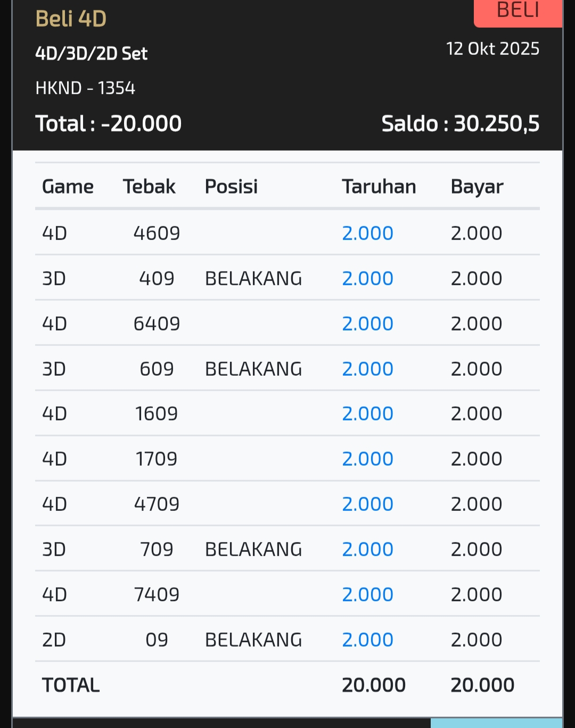
Task: Click the Bayar column header
Action: pos(477,187)
